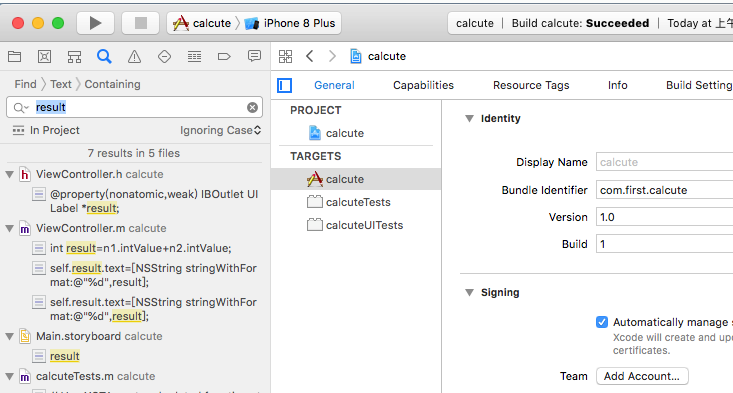This screenshot has width=733, height=393.
Task: Click the Add Account button
Action: (x=642, y=376)
